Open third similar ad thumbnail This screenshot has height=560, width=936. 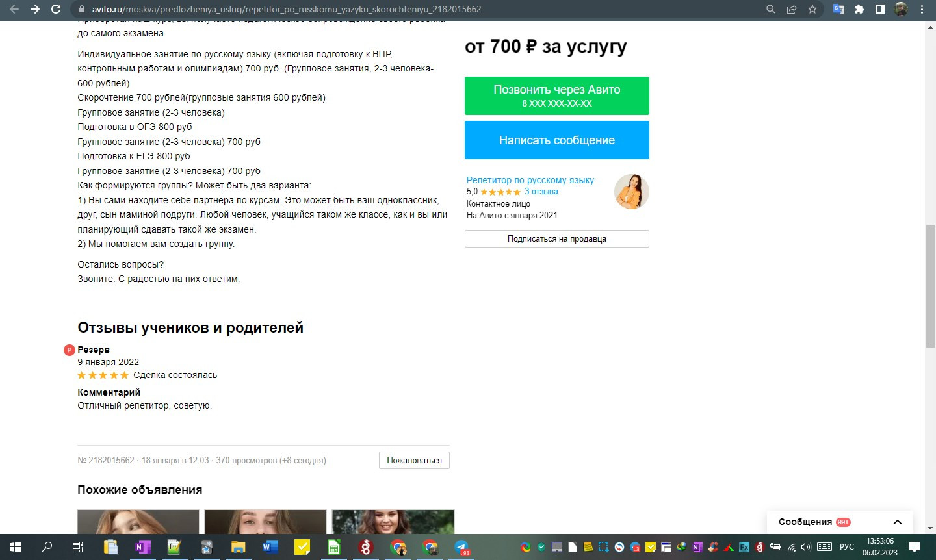(393, 522)
